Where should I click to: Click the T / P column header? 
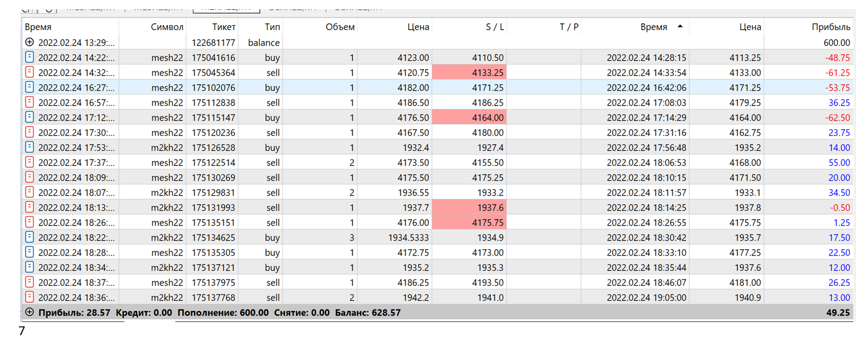(569, 27)
